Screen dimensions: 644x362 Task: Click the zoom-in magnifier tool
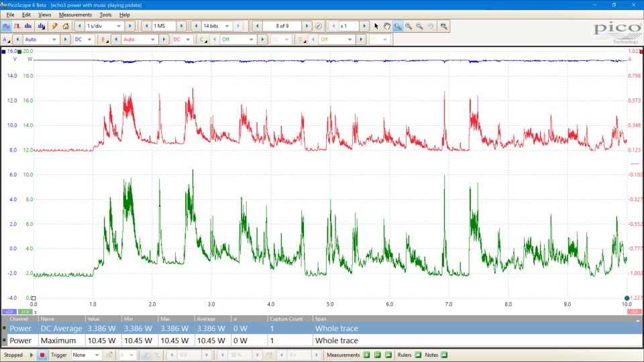pyautogui.click(x=409, y=26)
